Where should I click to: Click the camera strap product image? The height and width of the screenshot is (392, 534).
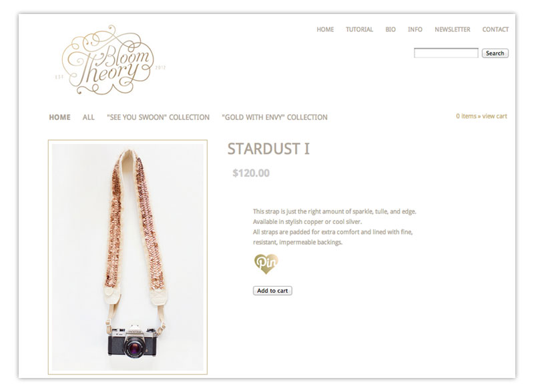click(x=127, y=257)
